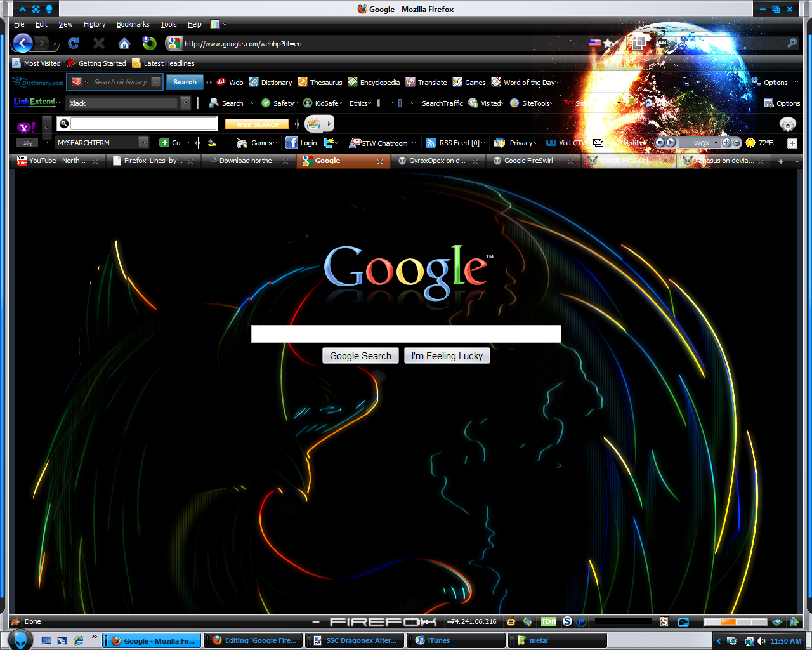Image resolution: width=812 pixels, height=650 pixels.
Task: Click the Go button
Action: 170,143
